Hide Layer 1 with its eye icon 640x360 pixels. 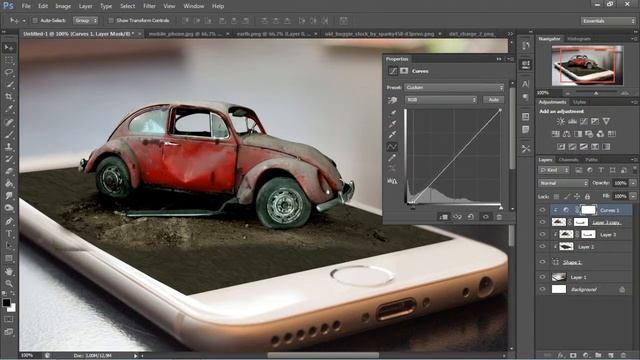pyautogui.click(x=542, y=277)
